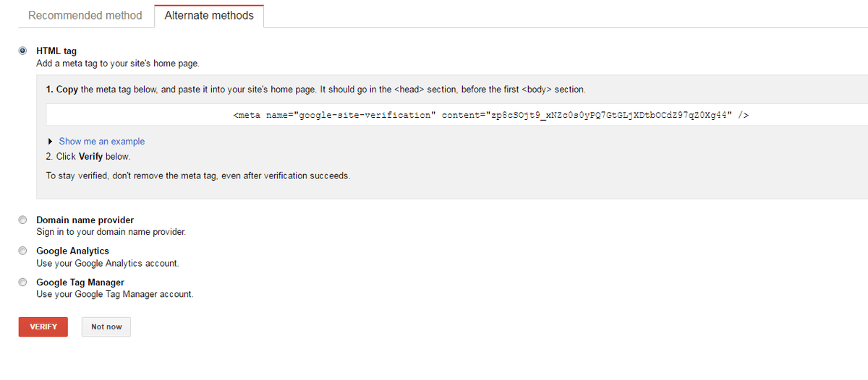Click the Use your Google Analytics account text

[107, 263]
